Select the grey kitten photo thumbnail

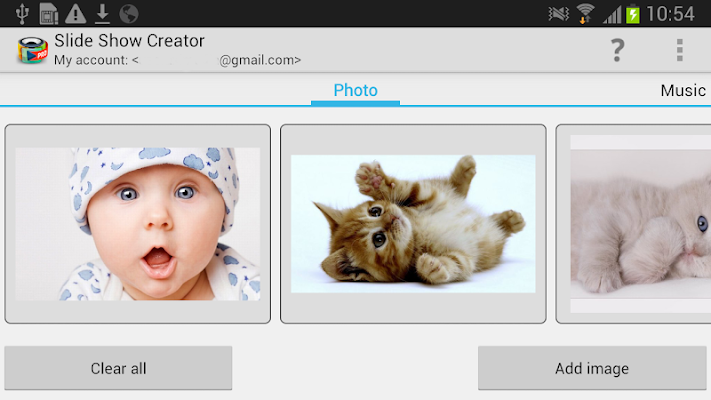tap(633, 224)
